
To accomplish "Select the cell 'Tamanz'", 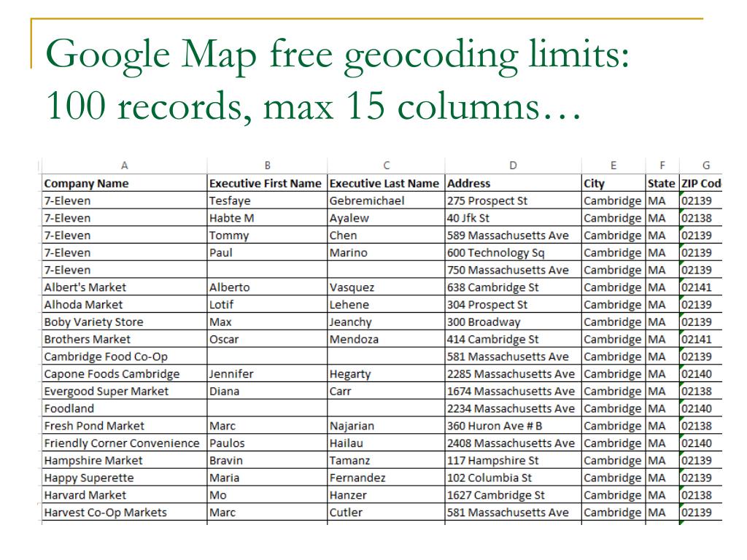I will point(387,461).
